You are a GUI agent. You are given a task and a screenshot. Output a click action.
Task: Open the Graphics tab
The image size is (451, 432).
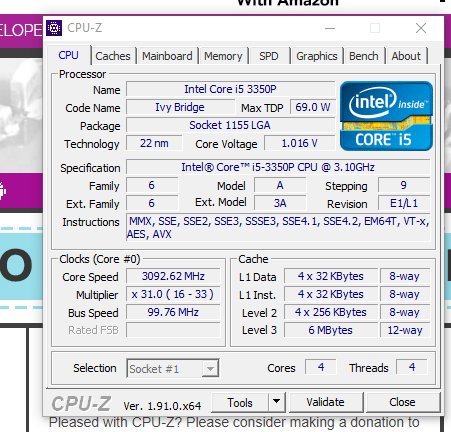coord(317,56)
